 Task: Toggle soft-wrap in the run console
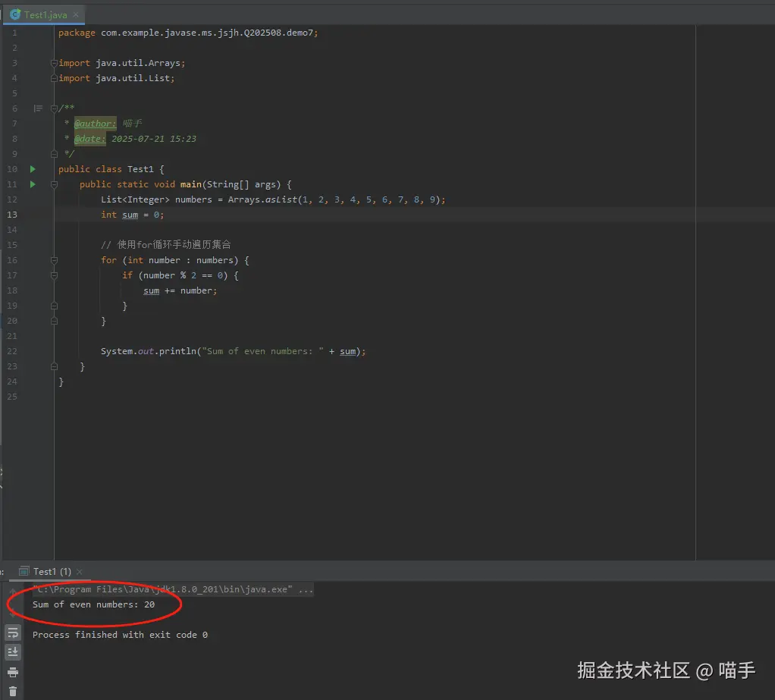(x=13, y=633)
